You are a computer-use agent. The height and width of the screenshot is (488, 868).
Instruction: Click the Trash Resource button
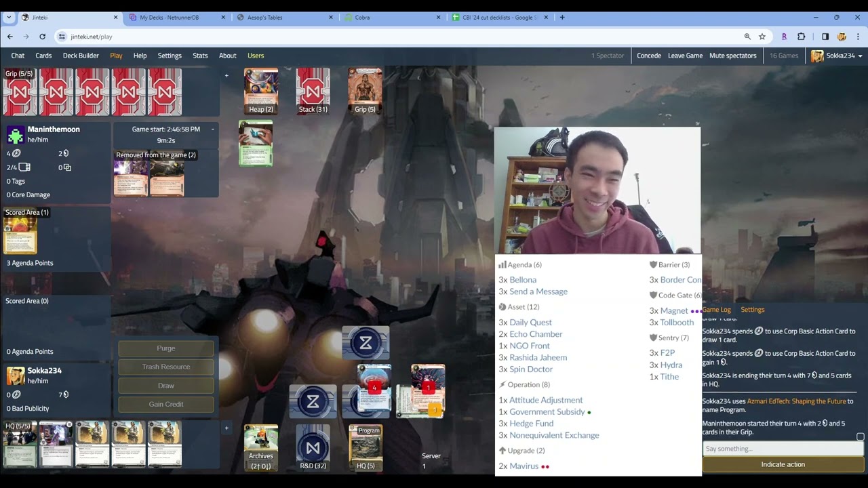coord(166,367)
